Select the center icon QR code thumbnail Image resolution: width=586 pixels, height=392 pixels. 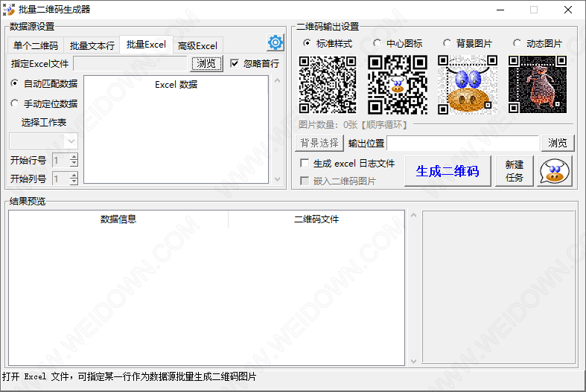[398, 85]
